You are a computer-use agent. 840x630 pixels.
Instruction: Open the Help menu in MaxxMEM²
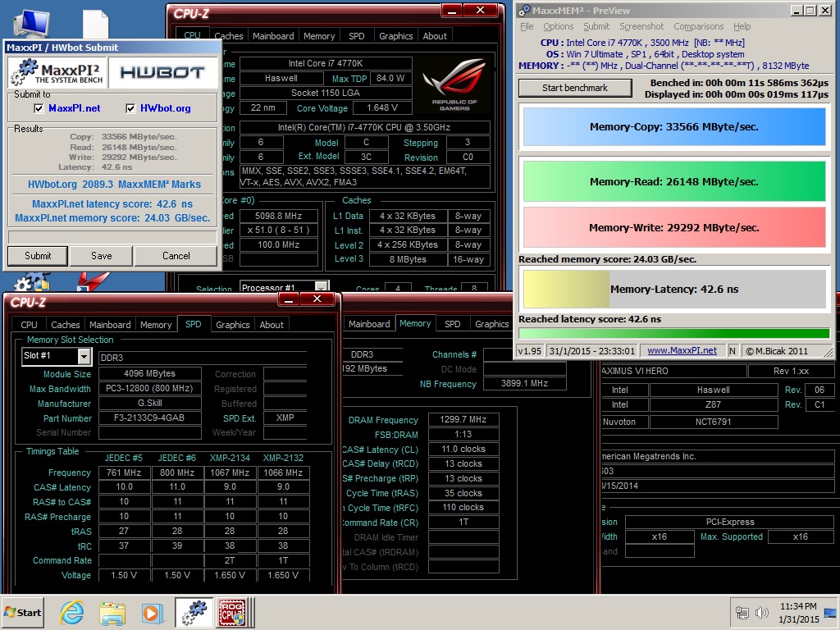742,26
